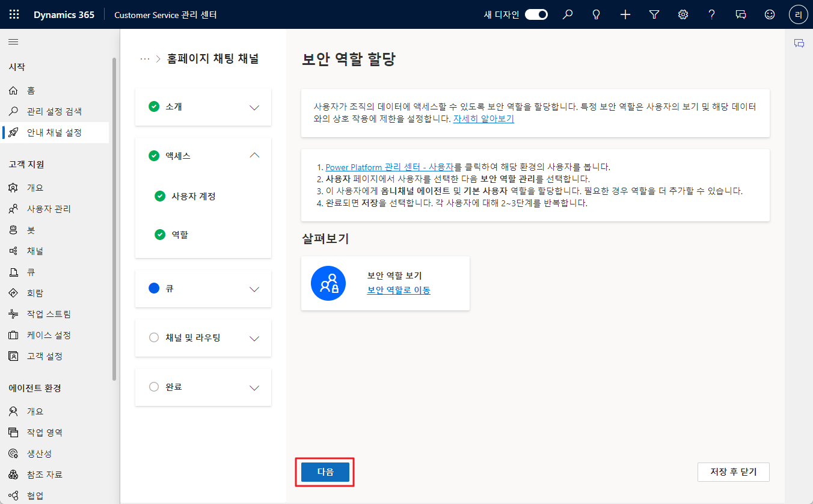
Task: Open 작업 영역 in sidebar
Action: [x=55, y=432]
